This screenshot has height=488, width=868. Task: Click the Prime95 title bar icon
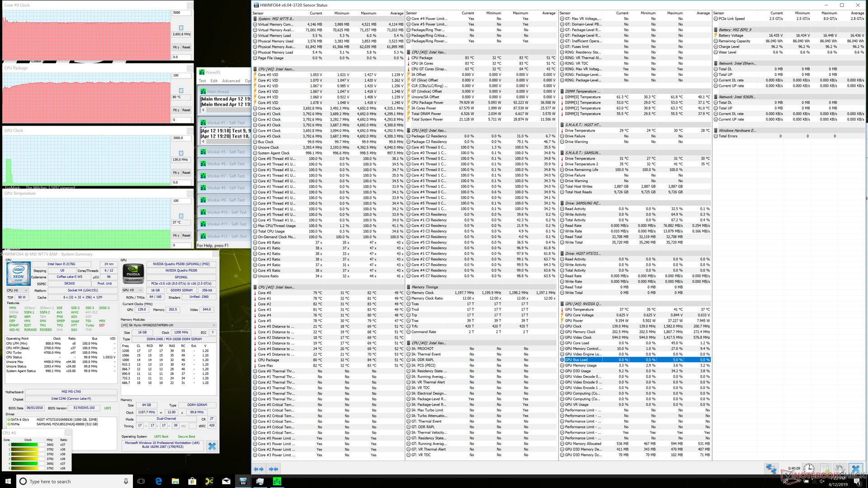point(202,72)
